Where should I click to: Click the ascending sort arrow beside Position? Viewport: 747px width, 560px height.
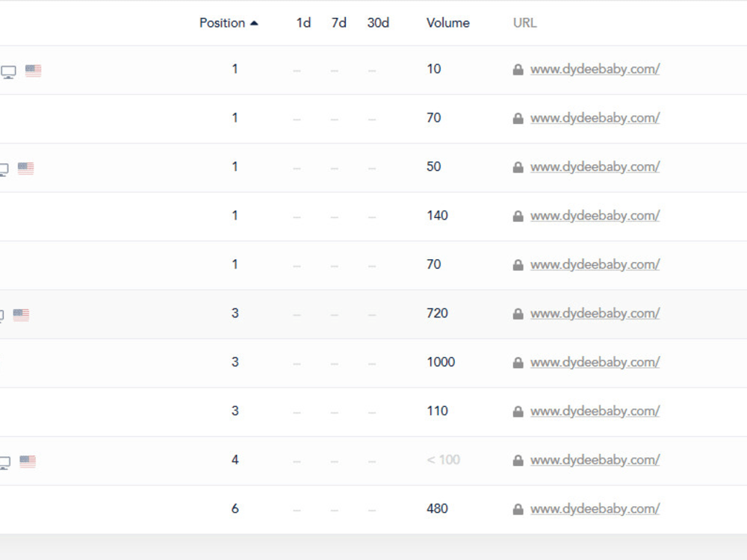point(255,23)
